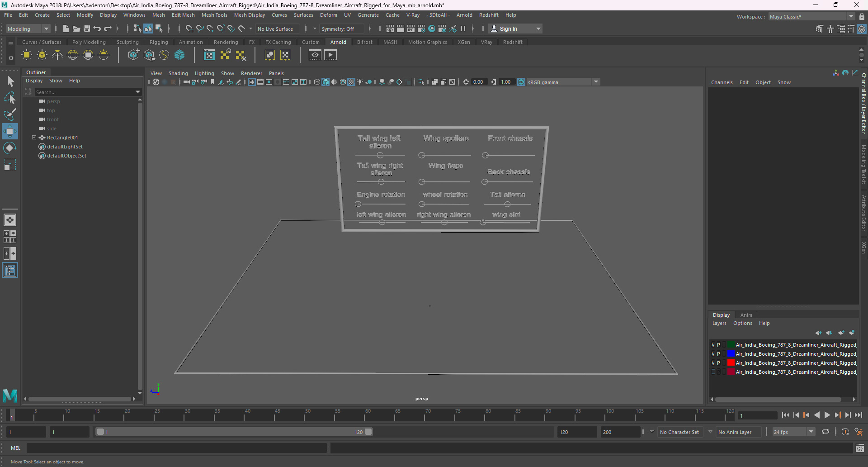Open the Sign In account dropdown arrow

(x=538, y=29)
